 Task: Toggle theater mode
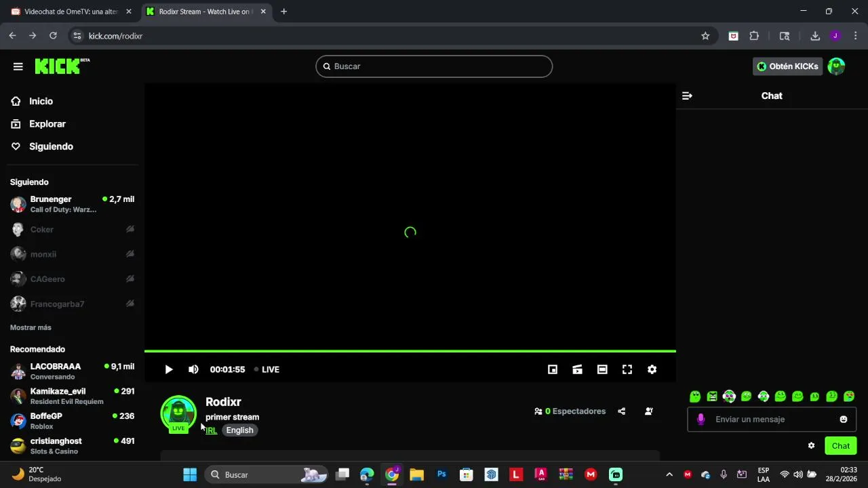click(602, 369)
